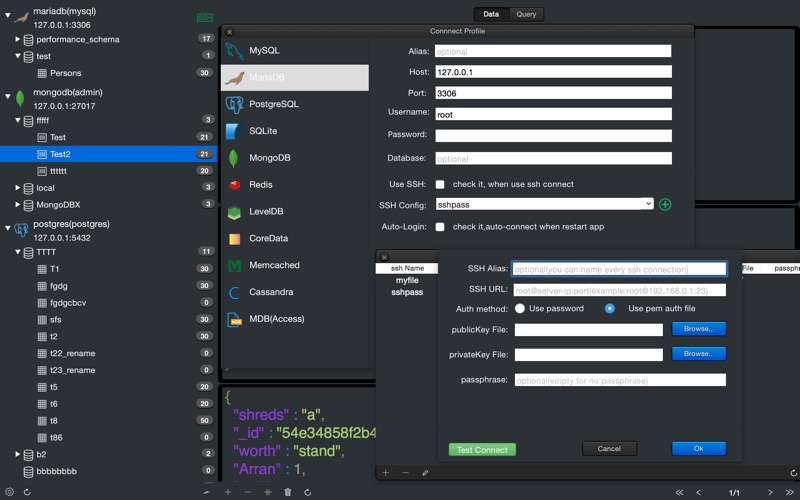Open SSH Config dropdown
Viewport: 800px width, 500px height.
pos(647,204)
